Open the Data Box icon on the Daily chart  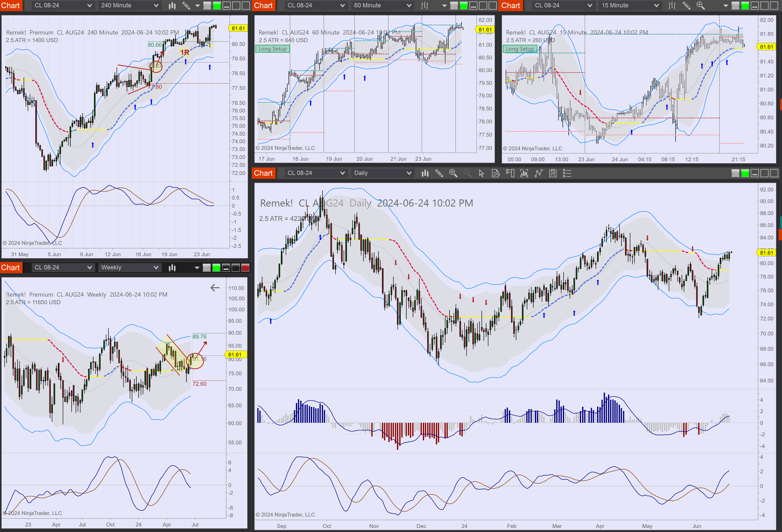496,173
